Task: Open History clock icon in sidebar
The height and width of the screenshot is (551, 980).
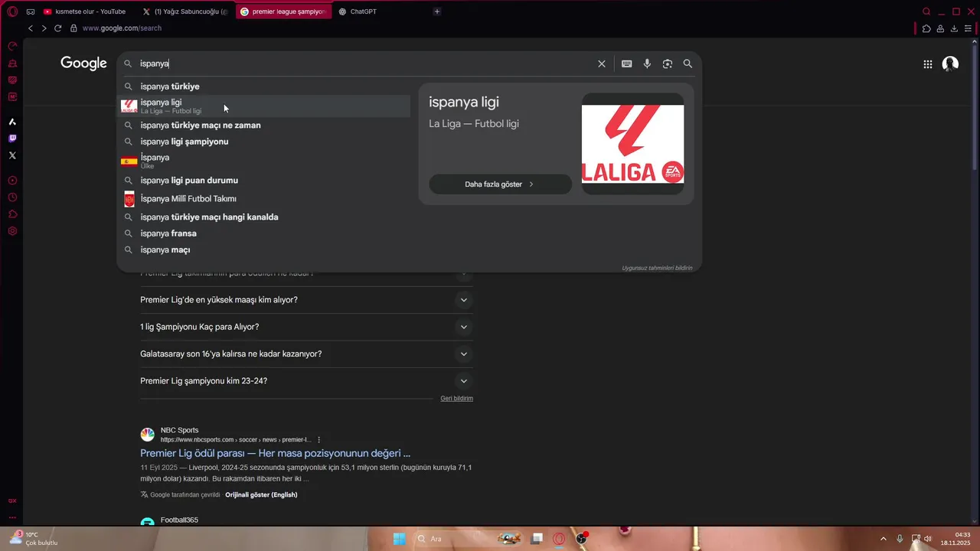Action: pos(12,197)
